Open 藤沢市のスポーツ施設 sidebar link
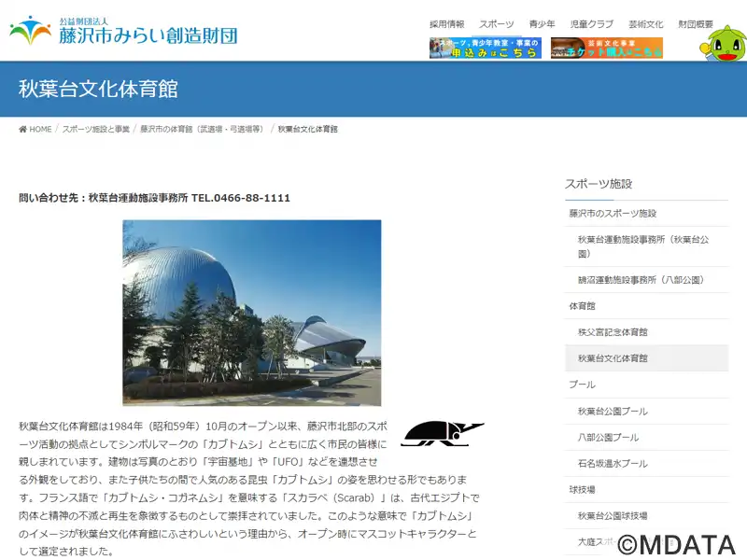Image resolution: width=747 pixels, height=560 pixels. click(x=613, y=214)
